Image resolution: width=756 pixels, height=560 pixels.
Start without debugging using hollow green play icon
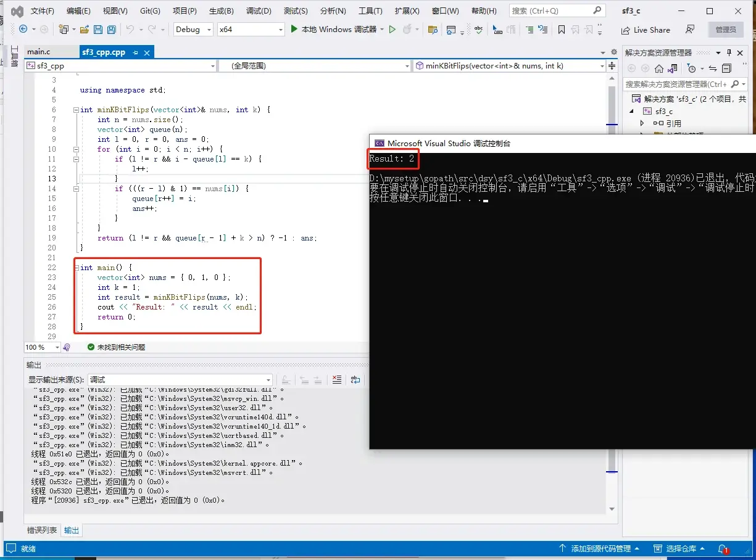click(x=392, y=29)
